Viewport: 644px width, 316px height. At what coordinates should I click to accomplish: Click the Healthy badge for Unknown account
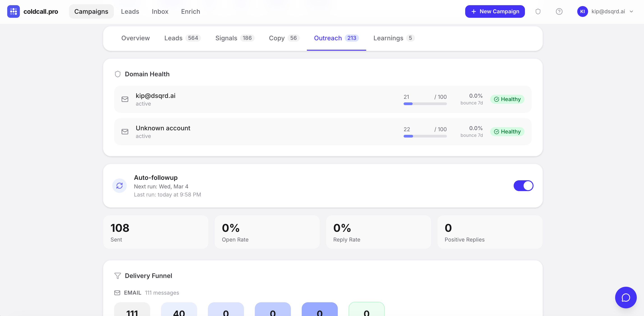pos(507,132)
